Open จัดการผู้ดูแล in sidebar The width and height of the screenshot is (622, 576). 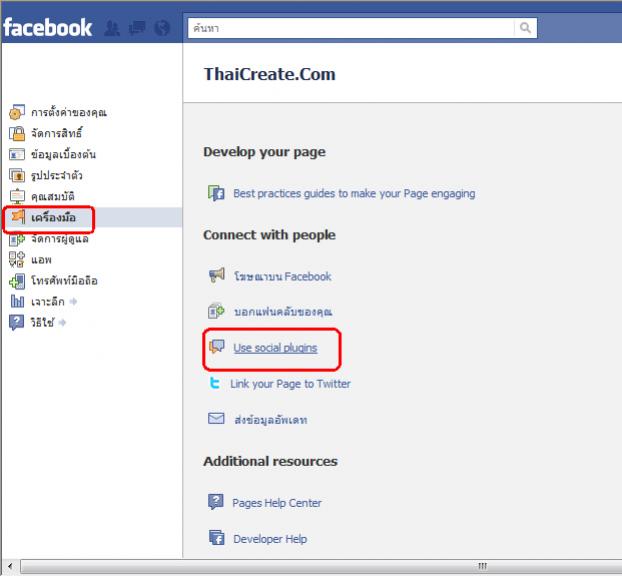coord(60,239)
